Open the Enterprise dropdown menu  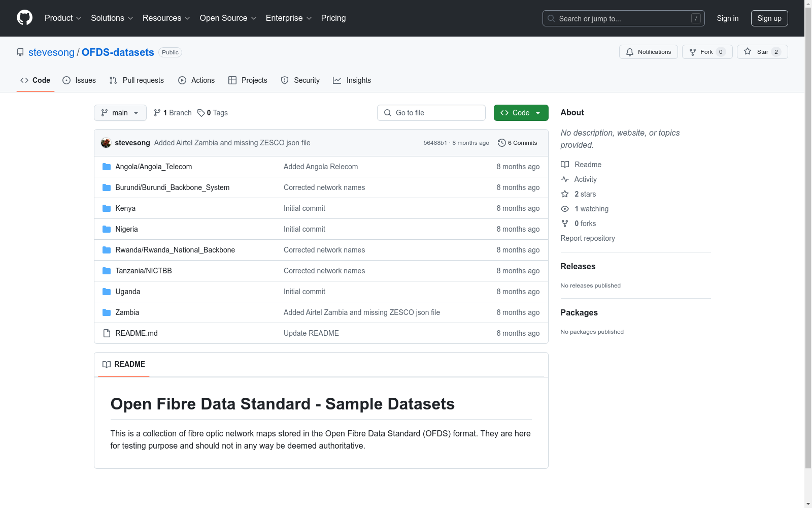point(289,18)
